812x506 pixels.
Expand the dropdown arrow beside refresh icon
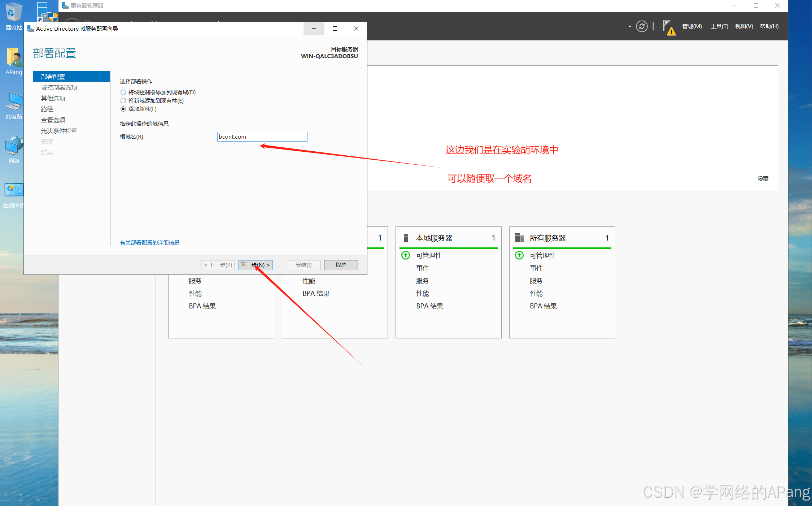(629, 26)
